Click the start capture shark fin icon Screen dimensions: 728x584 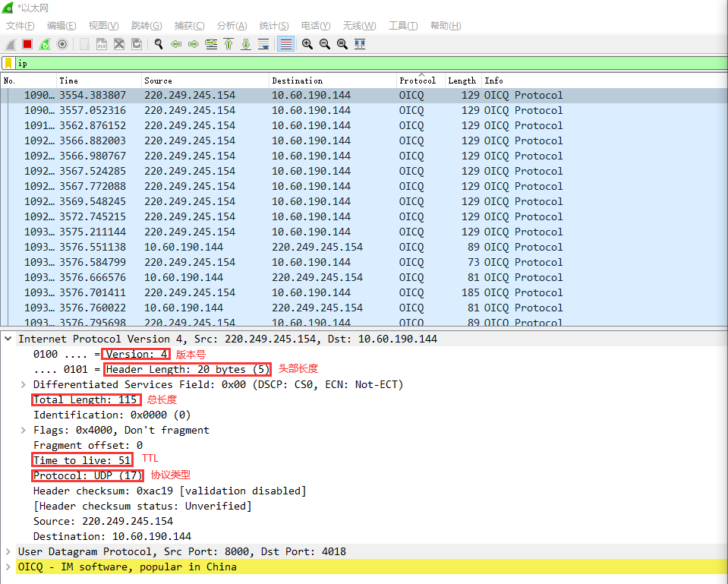10,44
